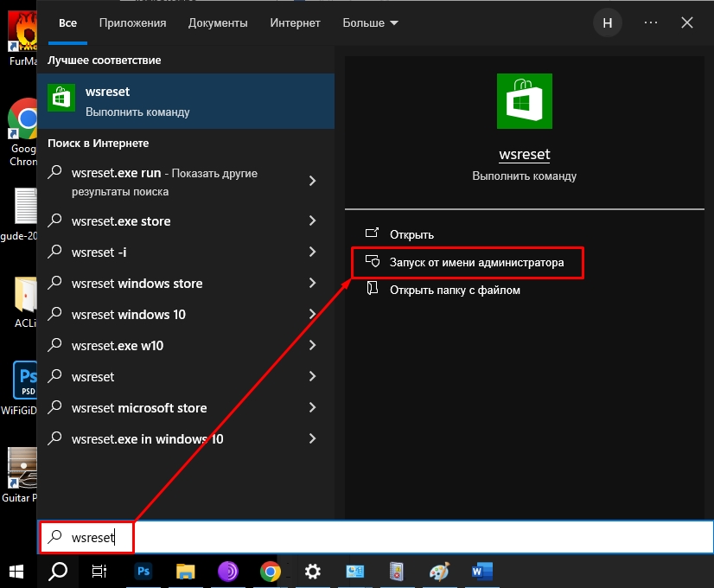Launch Paint from the taskbar palette icon
The image size is (714, 588).
pos(439,572)
